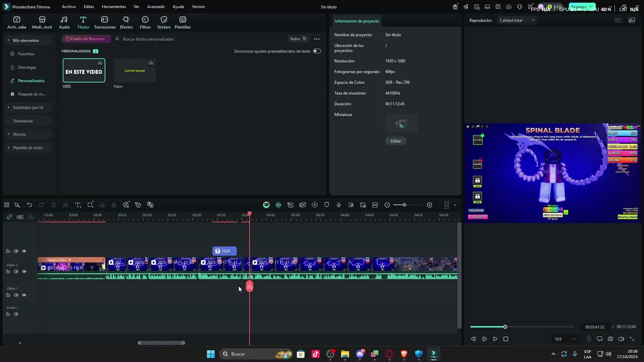The width and height of the screenshot is (644, 362).
Task: Click the Delete trash icon
Action: 54,205
